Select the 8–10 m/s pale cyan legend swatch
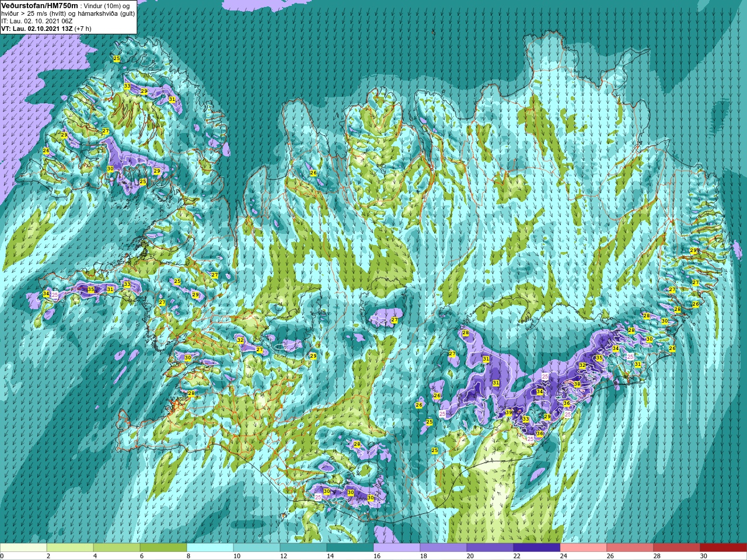The width and height of the screenshot is (747, 560). (x=210, y=548)
